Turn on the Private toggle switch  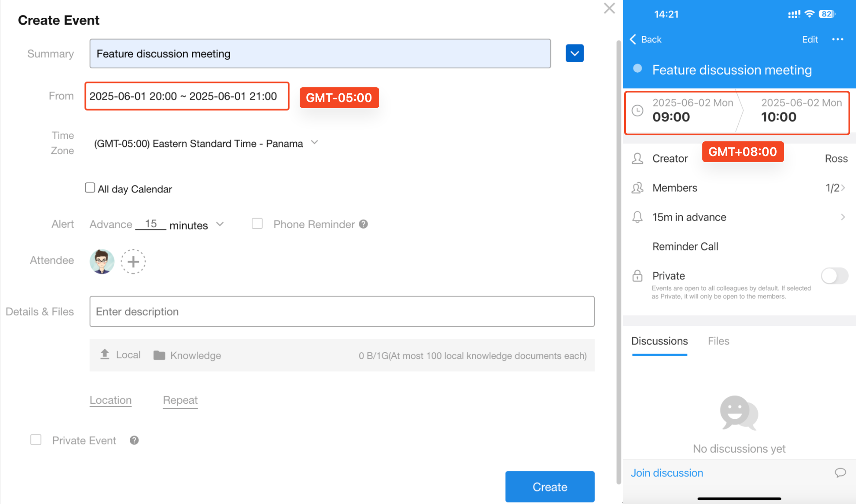click(835, 276)
